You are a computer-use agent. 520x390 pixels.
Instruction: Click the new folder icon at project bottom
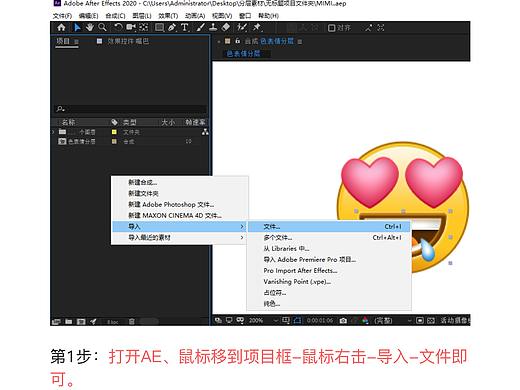pos(69,321)
